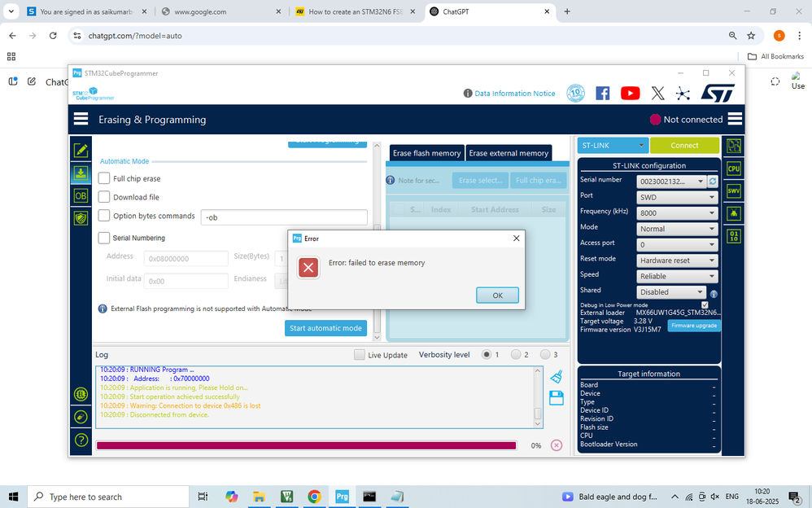The width and height of the screenshot is (812, 508).
Task: Click the sidebar help question mark icon
Action: pyautogui.click(x=81, y=440)
